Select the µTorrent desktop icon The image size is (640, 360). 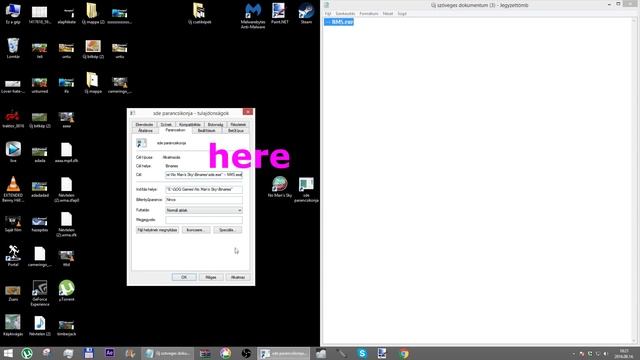pos(66,291)
